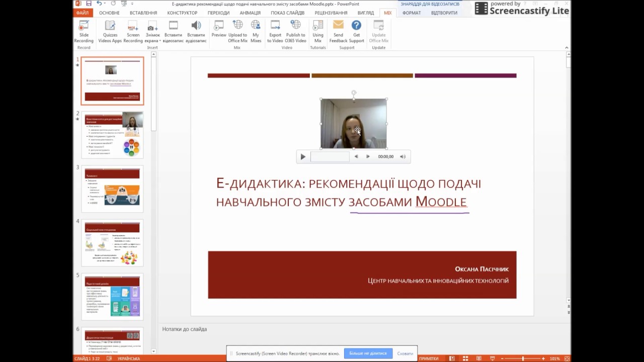Open ФАЙЛ tab
Screen dimensions: 644x362
point(83,13)
